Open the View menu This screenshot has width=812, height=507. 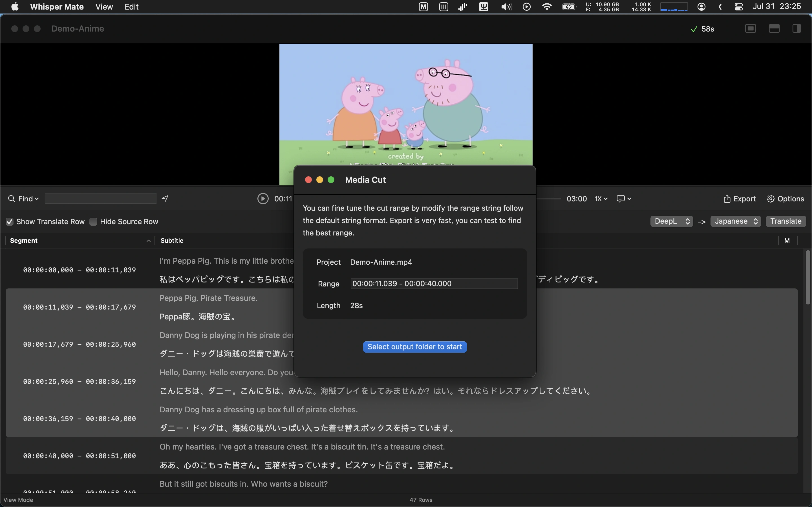(104, 7)
